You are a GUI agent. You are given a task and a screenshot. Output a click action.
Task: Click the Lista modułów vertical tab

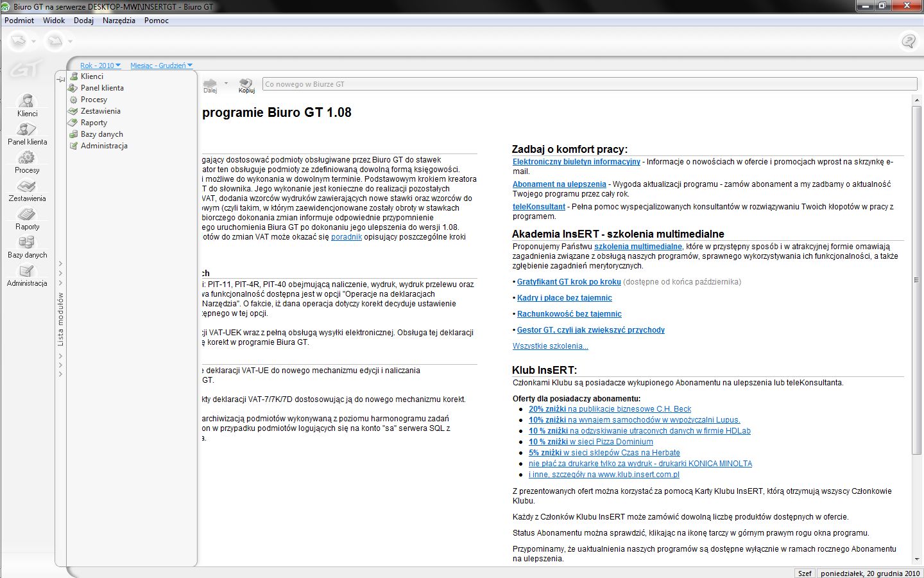tap(60, 319)
